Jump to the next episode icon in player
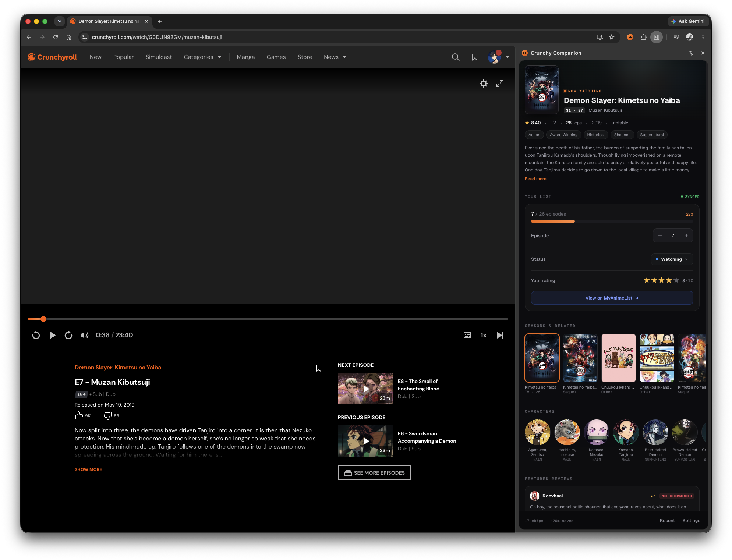This screenshot has height=560, width=732. (x=500, y=335)
